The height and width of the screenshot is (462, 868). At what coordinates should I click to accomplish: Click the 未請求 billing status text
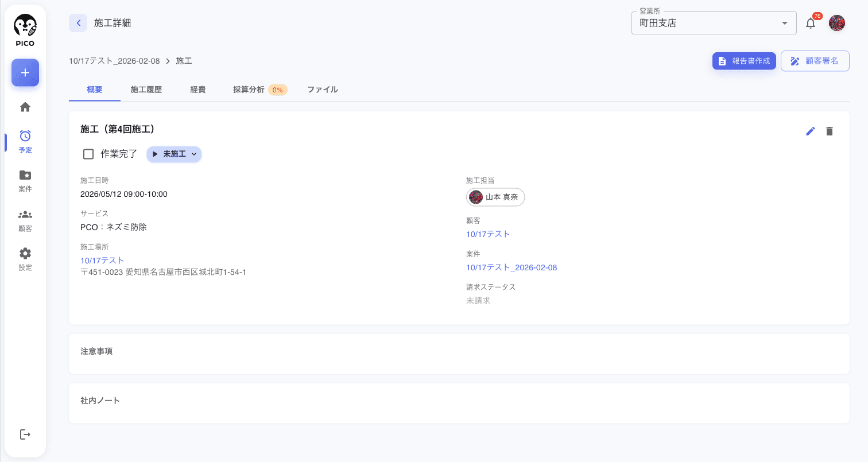pyautogui.click(x=478, y=301)
